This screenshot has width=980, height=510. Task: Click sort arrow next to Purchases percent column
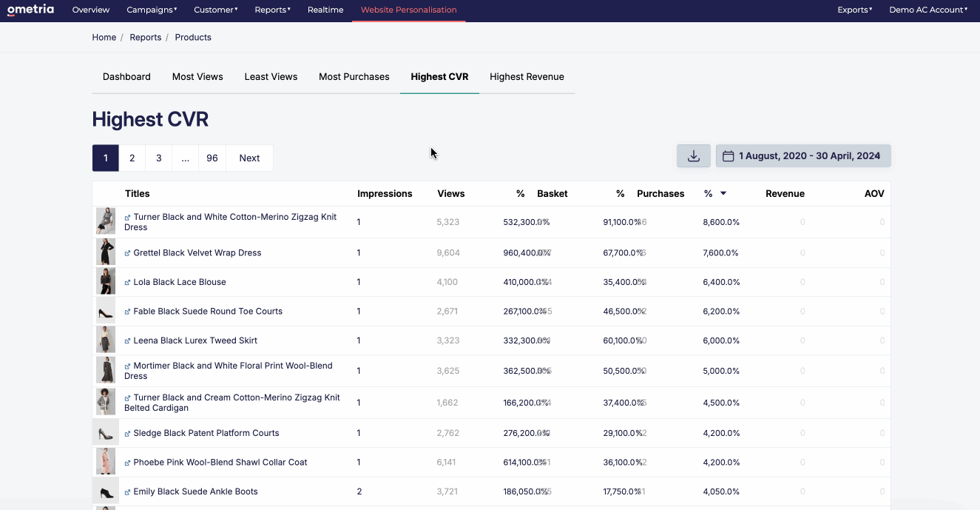[x=723, y=194]
